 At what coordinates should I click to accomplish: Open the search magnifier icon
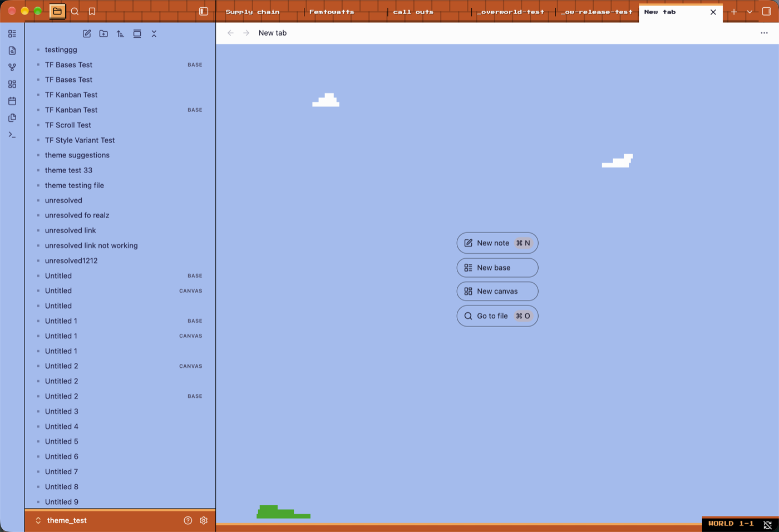75,11
